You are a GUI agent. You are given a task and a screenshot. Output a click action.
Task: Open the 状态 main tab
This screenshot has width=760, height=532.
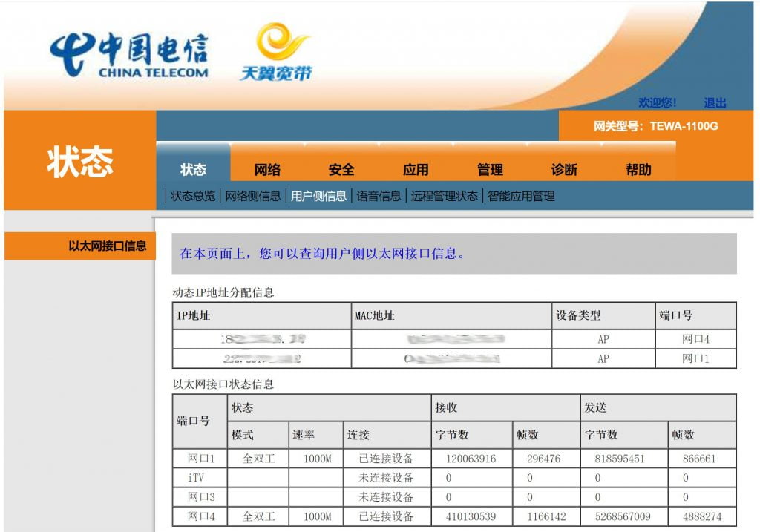pos(193,169)
